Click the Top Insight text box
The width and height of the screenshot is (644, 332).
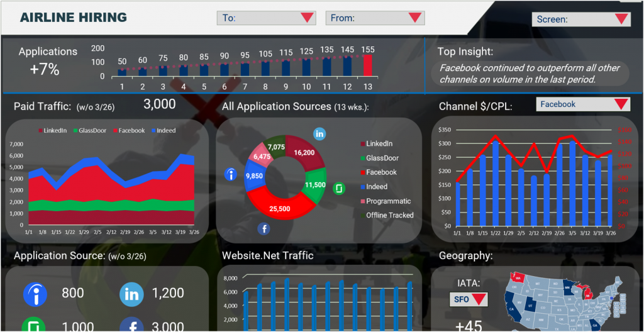(x=528, y=74)
